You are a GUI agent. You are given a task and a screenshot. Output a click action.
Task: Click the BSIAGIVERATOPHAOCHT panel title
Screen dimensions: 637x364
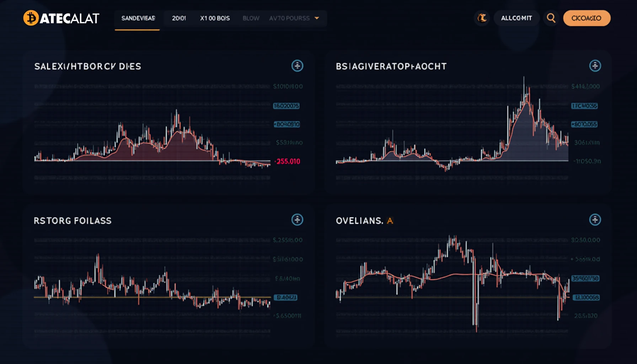[x=391, y=66]
